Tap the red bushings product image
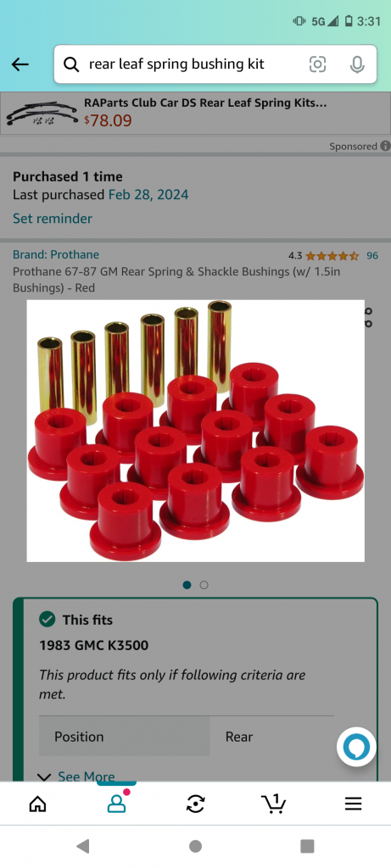Screen dimensions: 391x868 (195, 431)
